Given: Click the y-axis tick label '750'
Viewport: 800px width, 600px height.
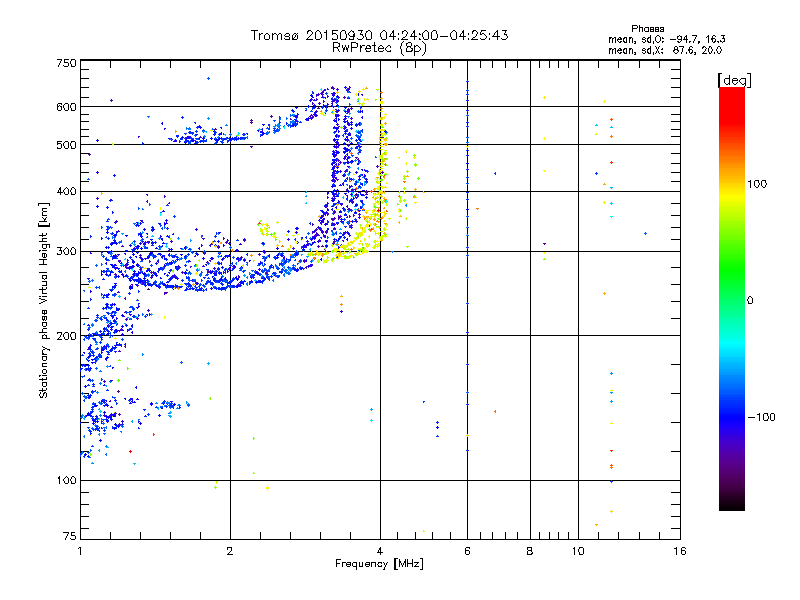Looking at the screenshot, I should (x=66, y=63).
